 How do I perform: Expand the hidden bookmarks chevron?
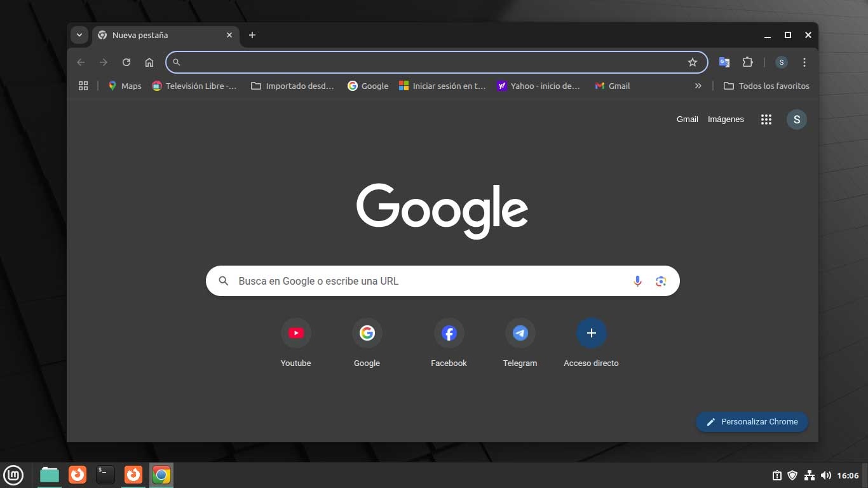tap(698, 86)
